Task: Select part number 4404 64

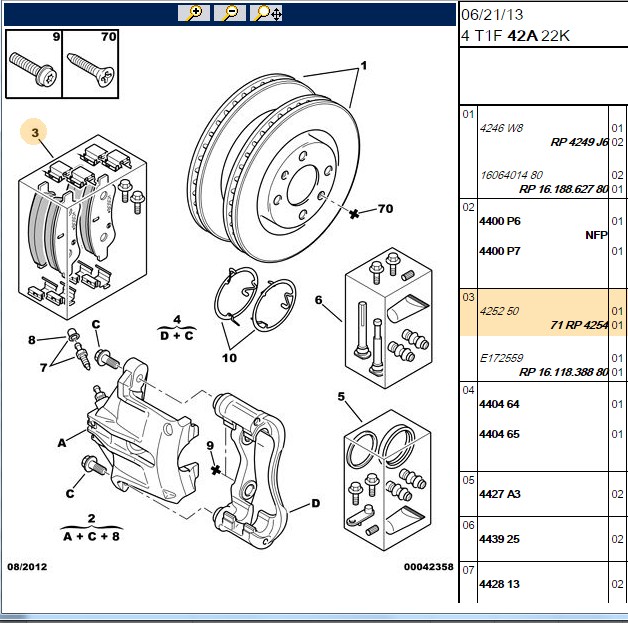Action: click(499, 404)
